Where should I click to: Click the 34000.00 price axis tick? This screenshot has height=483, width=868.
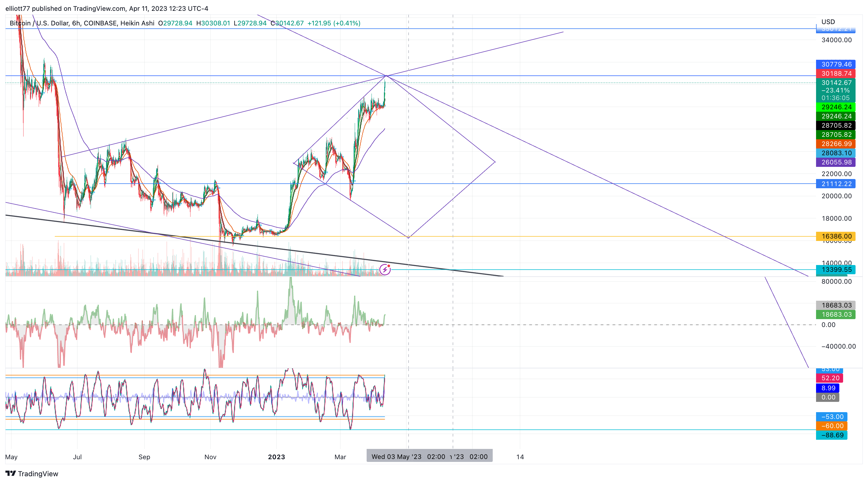836,40
